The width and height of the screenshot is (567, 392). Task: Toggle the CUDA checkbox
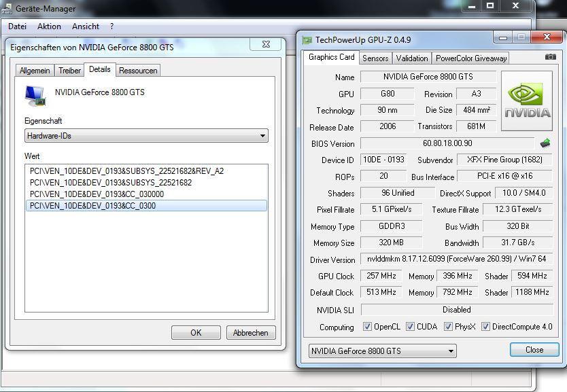[410, 327]
